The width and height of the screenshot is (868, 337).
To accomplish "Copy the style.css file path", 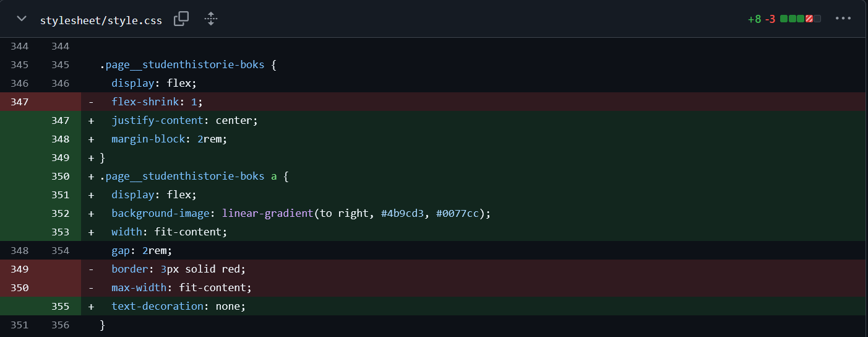I will [181, 19].
